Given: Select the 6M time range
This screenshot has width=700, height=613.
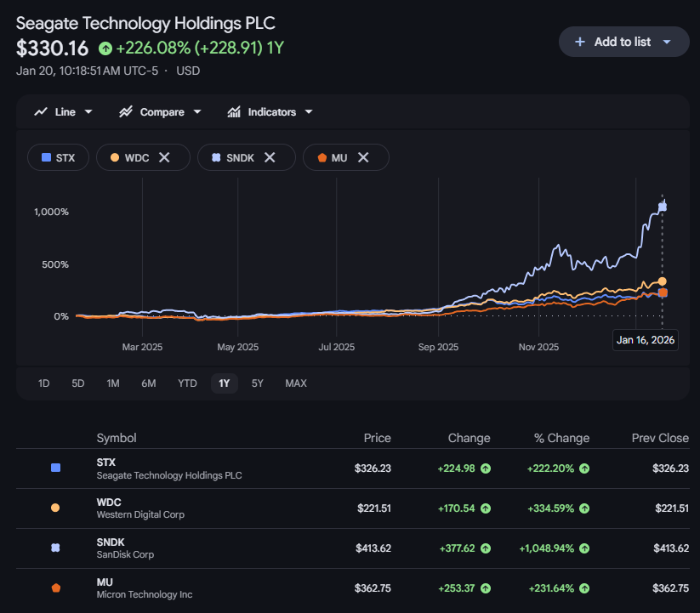Looking at the screenshot, I should (149, 383).
